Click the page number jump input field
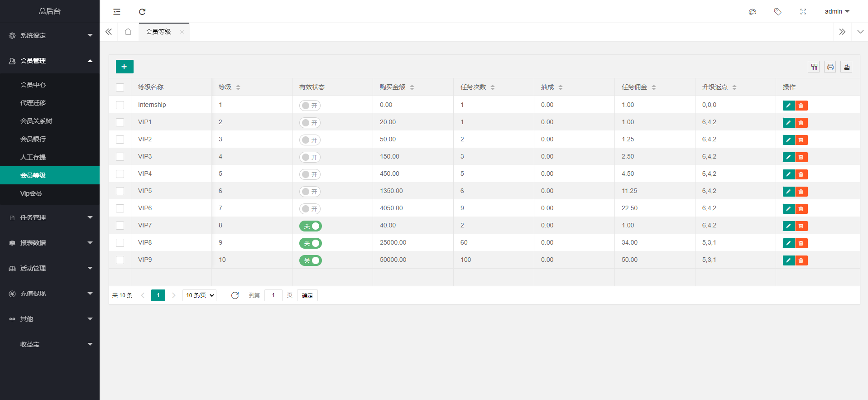Screen dimensions: 868x400 [x=273, y=295]
